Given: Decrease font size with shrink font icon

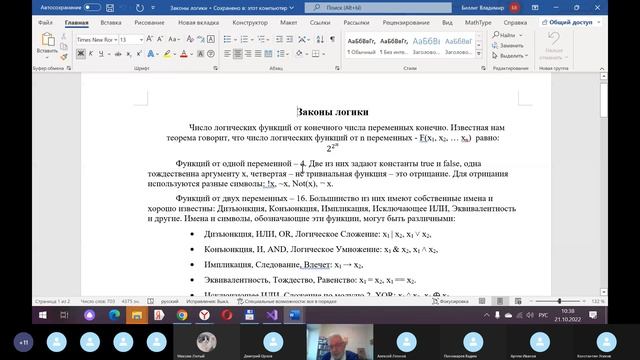Looking at the screenshot, I should tap(160, 39).
